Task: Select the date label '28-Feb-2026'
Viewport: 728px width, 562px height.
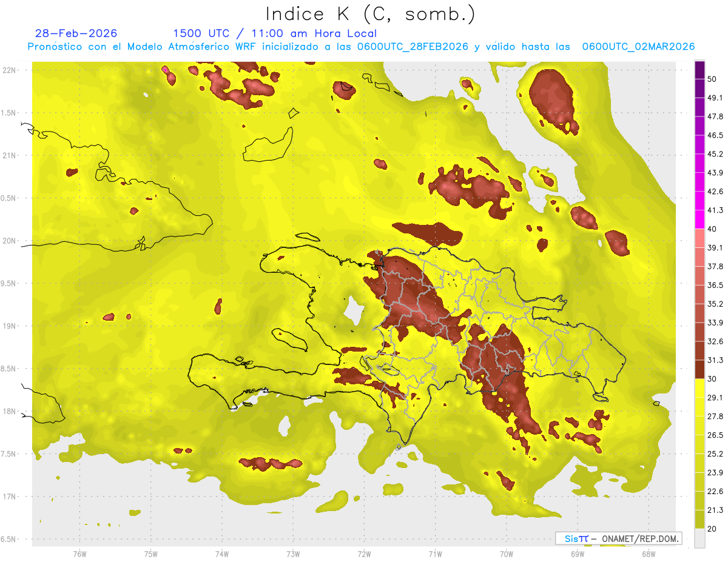Action: click(76, 33)
